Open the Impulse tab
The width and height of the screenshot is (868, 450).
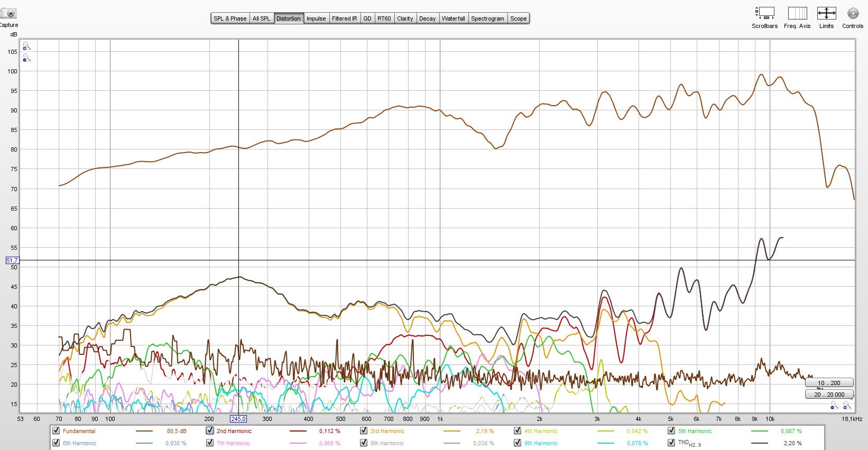click(x=316, y=18)
